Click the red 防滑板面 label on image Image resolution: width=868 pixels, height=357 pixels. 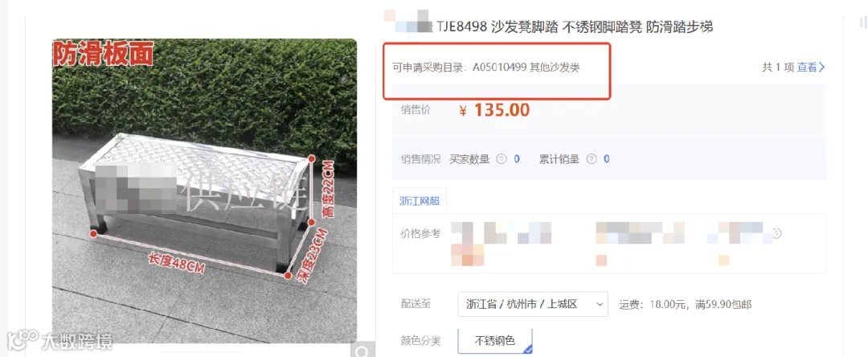pyautogui.click(x=102, y=55)
